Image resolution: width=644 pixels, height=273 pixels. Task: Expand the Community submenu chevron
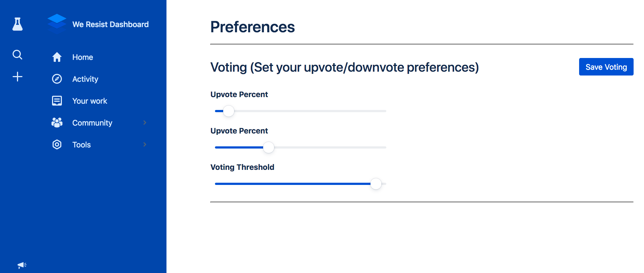click(x=145, y=123)
